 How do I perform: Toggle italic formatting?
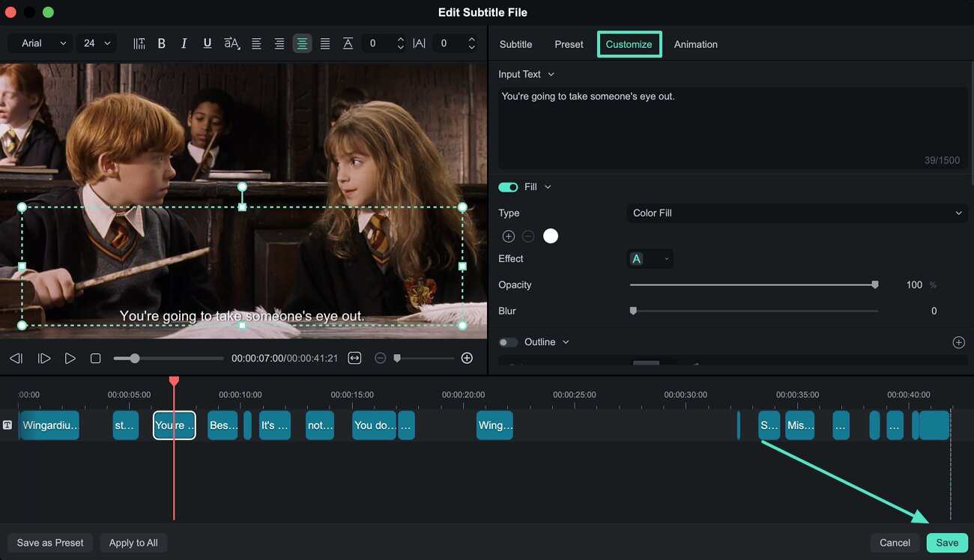point(184,43)
